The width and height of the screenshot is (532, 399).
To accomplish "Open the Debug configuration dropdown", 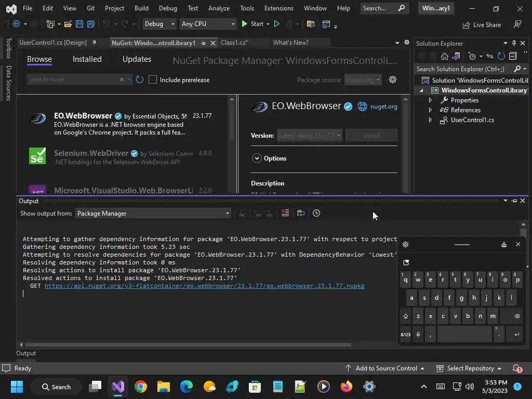I will 159,24.
